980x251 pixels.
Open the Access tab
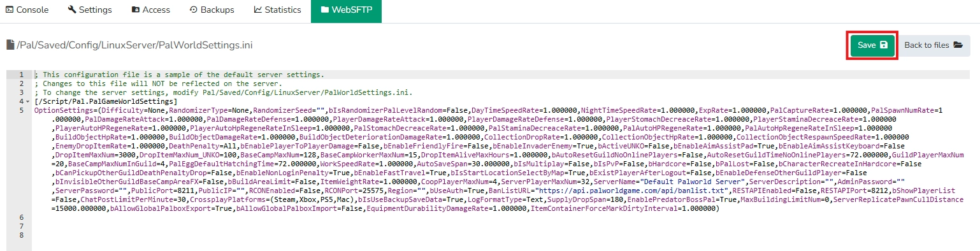click(151, 10)
